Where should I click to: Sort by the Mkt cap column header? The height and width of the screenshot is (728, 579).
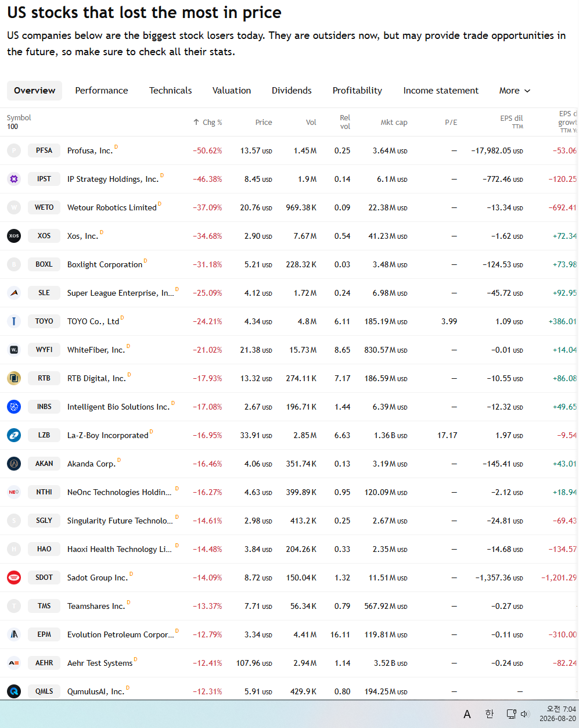[x=394, y=123]
